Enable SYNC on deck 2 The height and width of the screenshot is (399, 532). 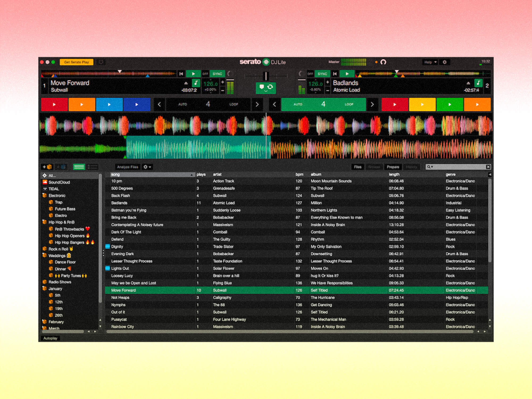(322, 74)
